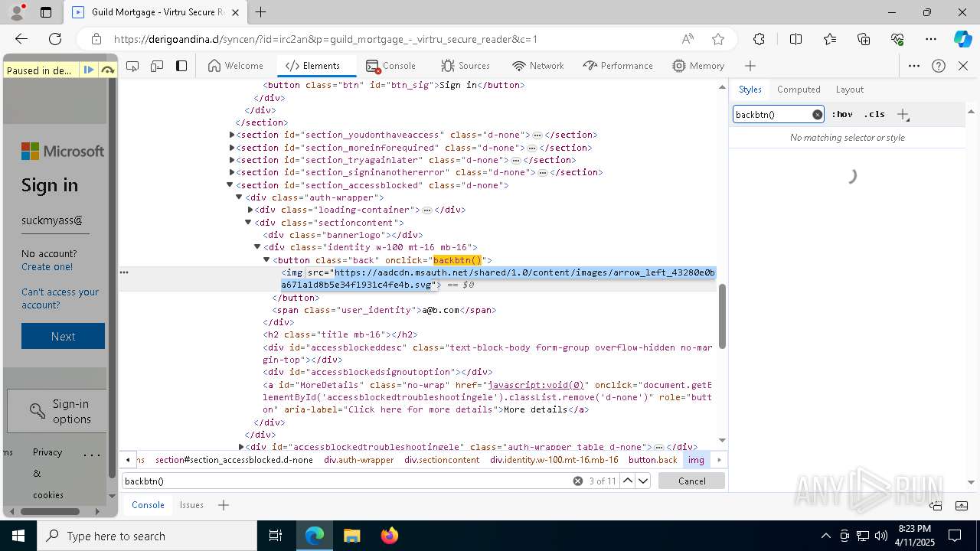
Task: Open DevTools customize ellipsis menu
Action: pyautogui.click(x=914, y=66)
